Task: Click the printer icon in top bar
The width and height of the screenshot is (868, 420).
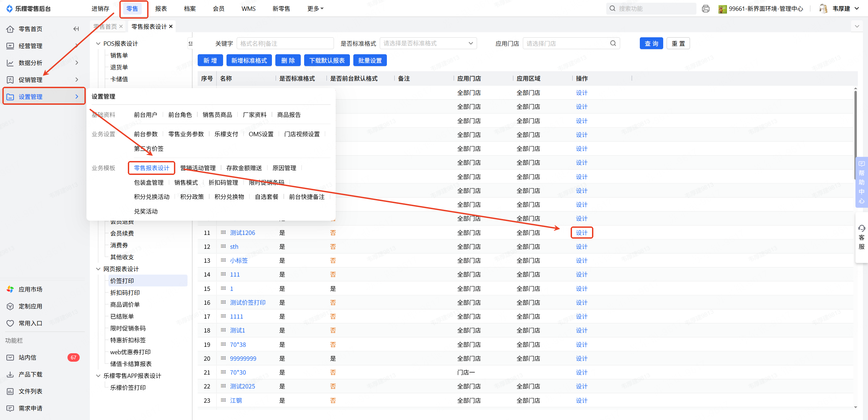Action: coord(706,9)
